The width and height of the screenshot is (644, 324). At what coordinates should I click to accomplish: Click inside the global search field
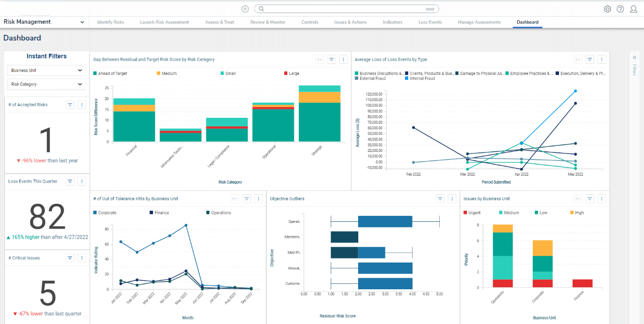tap(347, 9)
